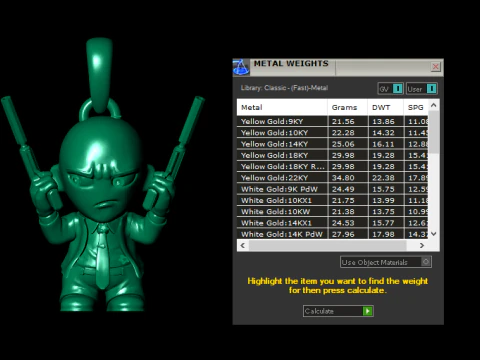Select the White Gold:9K PdW row
Screen dimensions: 480x360
tap(332, 189)
